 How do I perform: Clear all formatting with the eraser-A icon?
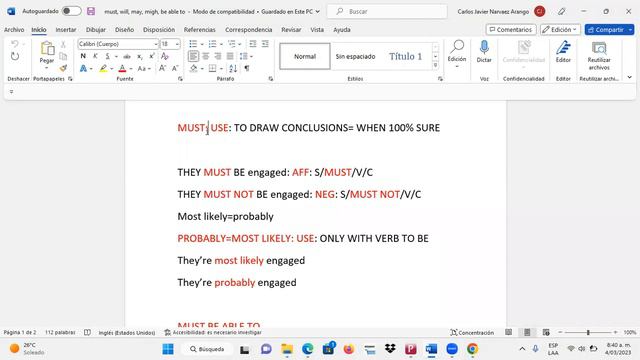(165, 56)
